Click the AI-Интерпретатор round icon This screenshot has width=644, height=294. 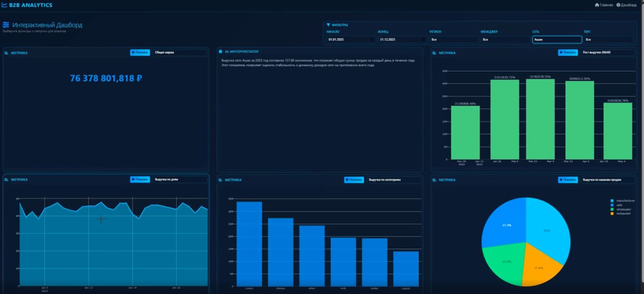point(221,51)
